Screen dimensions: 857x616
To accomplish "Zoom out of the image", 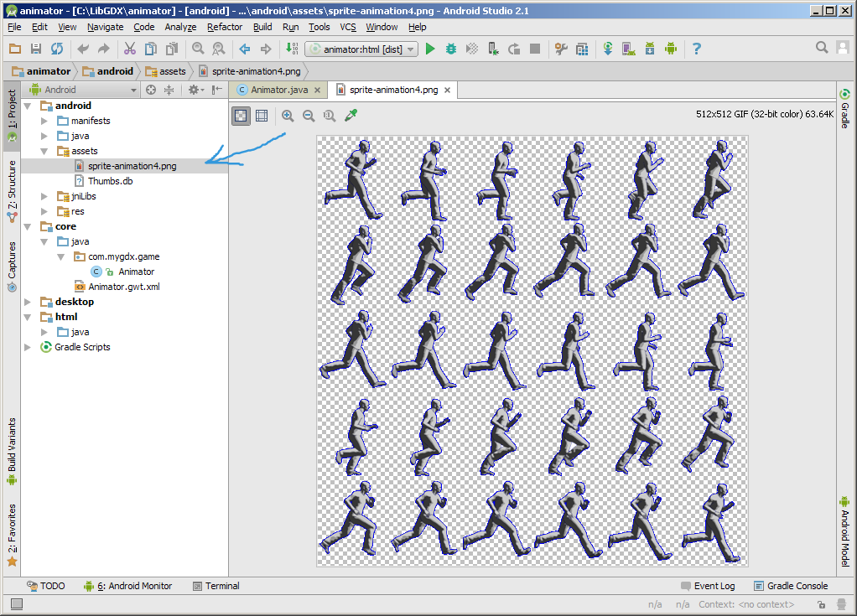I will coord(309,116).
